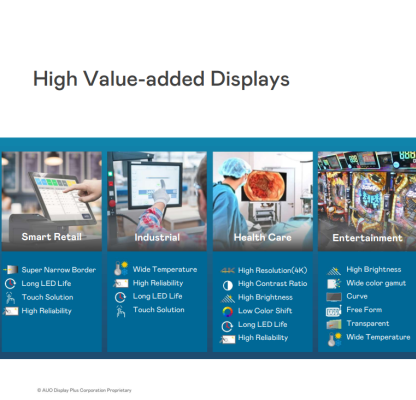Click 'High Brightness' text under Entertainment
Viewport: 416px width, 400px height.
374,269
